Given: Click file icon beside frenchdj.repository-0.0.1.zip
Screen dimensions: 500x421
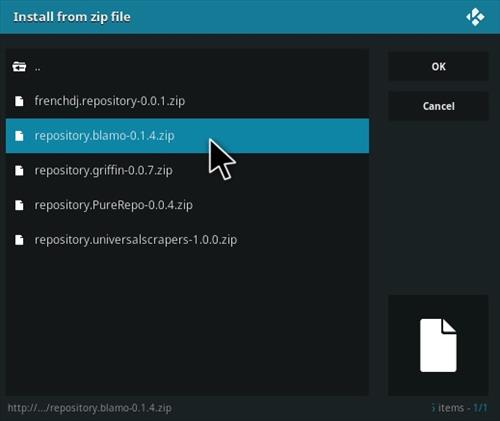Looking at the screenshot, I should (x=19, y=101).
